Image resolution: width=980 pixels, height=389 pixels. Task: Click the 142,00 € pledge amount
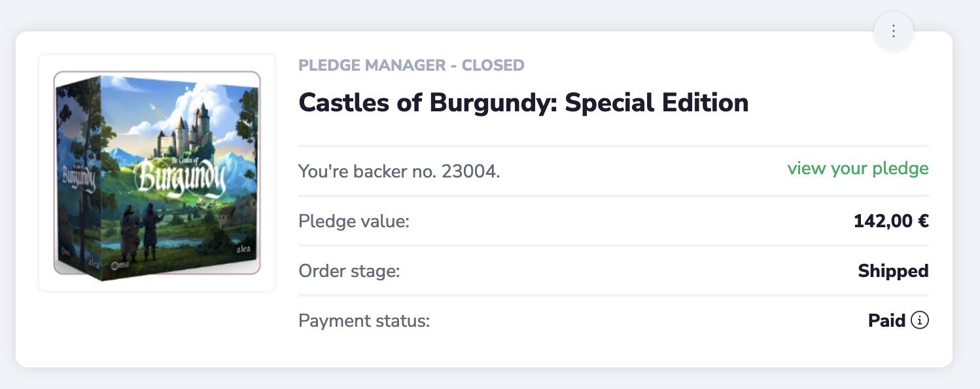pyautogui.click(x=891, y=221)
